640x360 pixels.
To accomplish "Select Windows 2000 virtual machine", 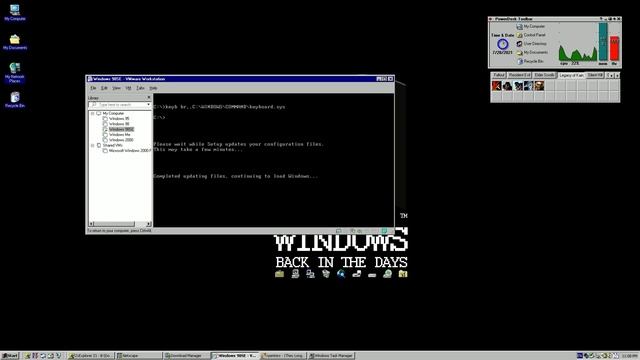I will pyautogui.click(x=121, y=140).
